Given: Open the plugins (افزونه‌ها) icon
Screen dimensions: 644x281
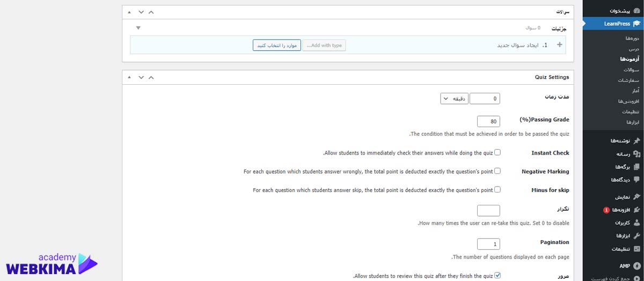Looking at the screenshot, I should click(636, 210).
